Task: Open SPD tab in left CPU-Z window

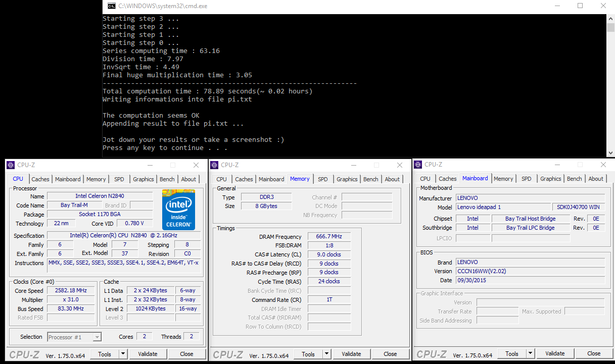Action: [119, 179]
